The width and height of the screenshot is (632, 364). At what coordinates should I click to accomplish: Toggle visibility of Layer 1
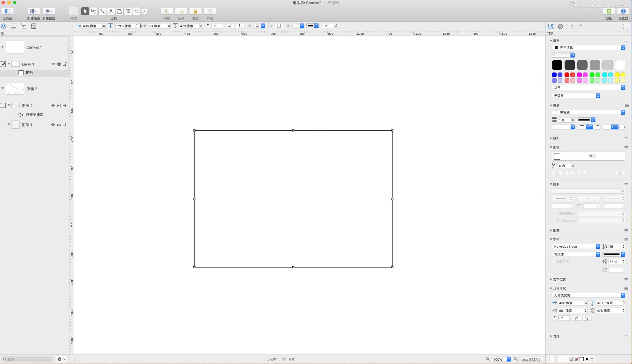[53, 64]
